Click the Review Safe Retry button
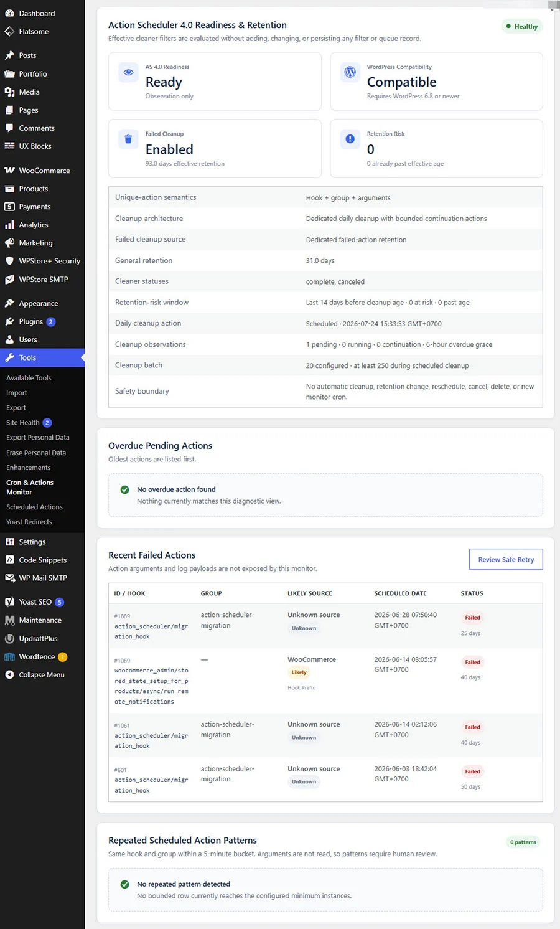Viewport: 560px width, 929px height. [506, 559]
